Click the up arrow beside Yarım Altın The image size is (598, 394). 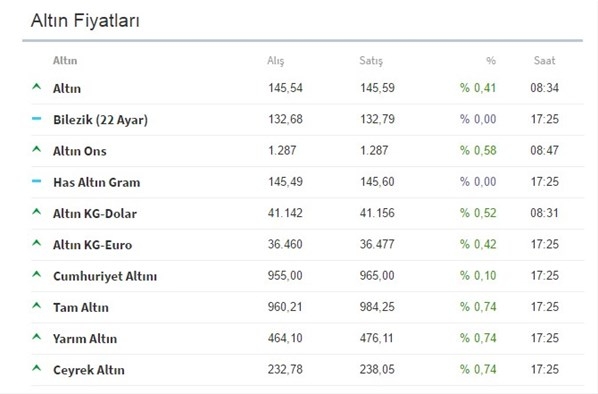coord(37,337)
